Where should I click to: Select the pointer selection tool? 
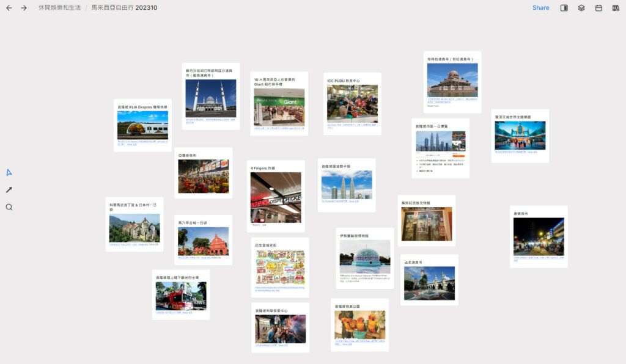point(9,172)
